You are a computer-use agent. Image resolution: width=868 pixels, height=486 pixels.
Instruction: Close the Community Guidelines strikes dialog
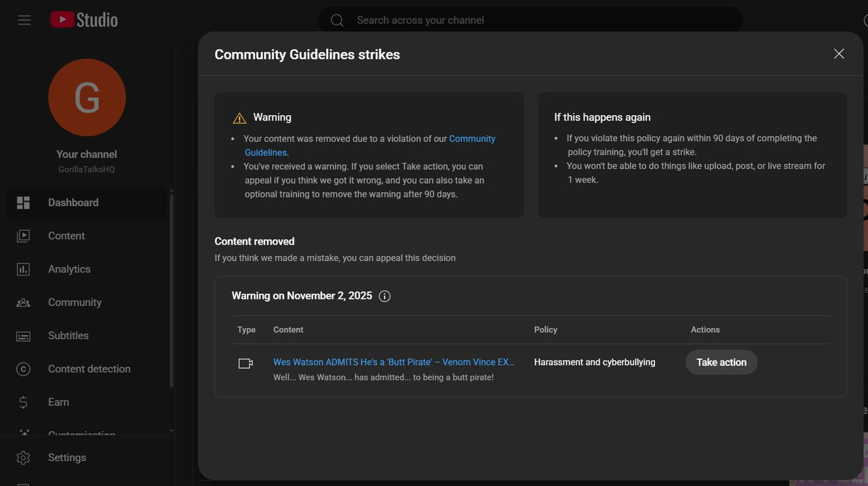pos(839,54)
